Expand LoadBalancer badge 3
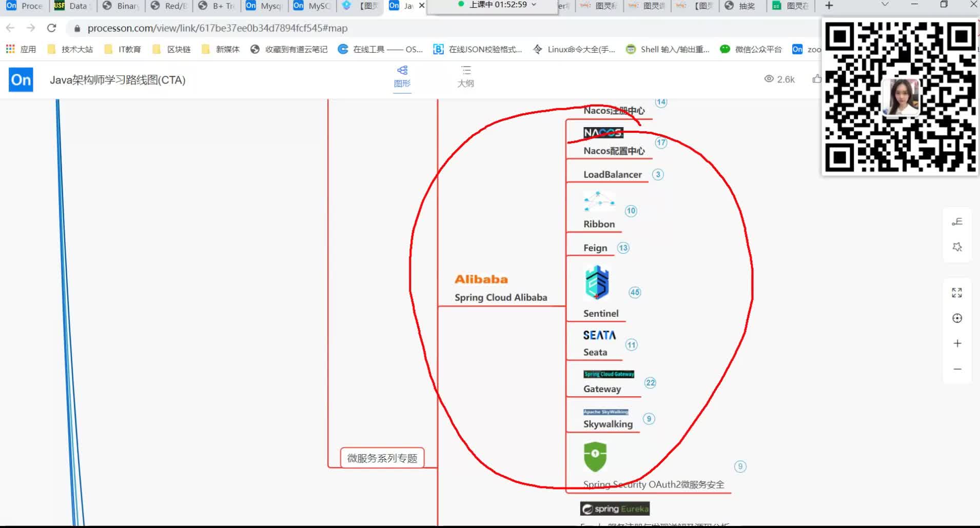Image resolution: width=980 pixels, height=528 pixels. tap(658, 174)
